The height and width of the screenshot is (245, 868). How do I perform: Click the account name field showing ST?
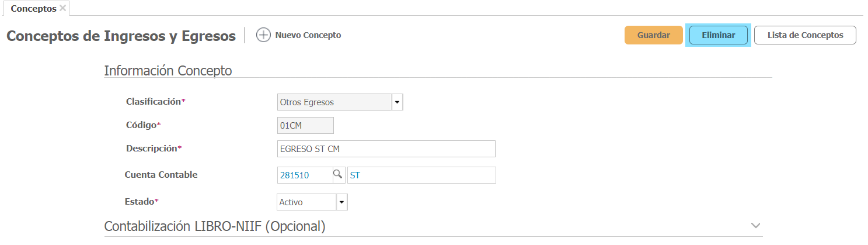point(421,175)
